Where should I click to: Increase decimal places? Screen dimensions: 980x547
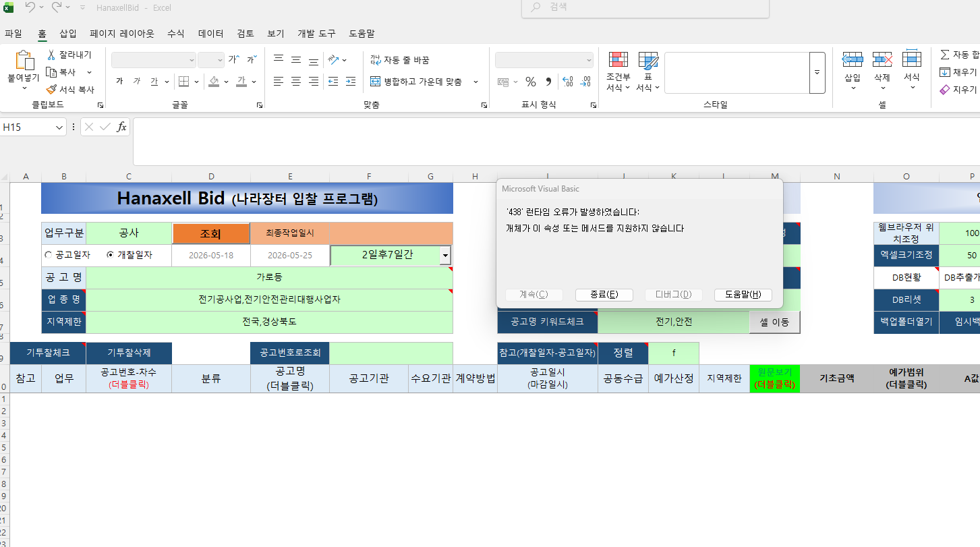point(567,82)
